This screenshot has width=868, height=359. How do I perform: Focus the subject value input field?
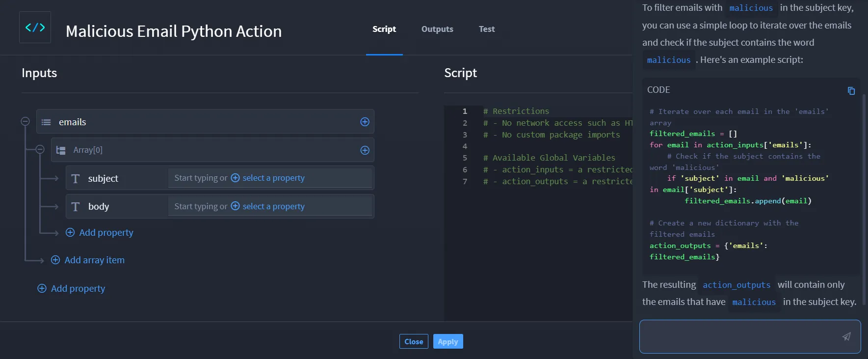(x=270, y=178)
